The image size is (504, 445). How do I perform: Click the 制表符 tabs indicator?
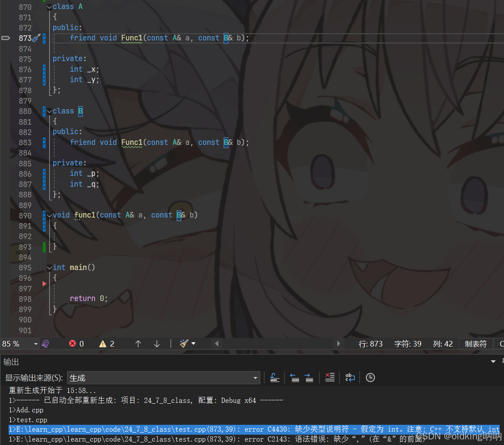[476, 344]
